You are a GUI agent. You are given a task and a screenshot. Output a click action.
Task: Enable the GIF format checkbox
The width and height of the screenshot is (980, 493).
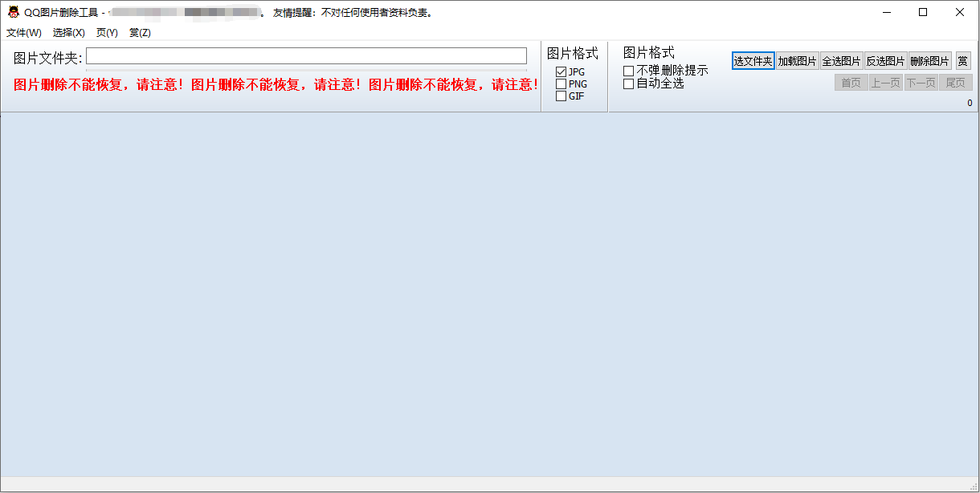click(x=561, y=96)
